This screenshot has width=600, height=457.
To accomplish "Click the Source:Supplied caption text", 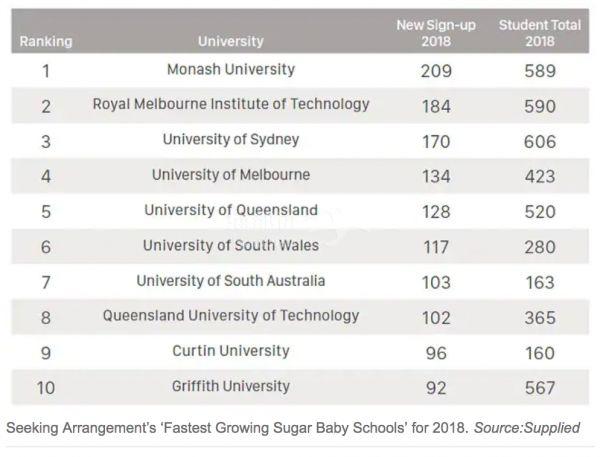I will [x=527, y=428].
